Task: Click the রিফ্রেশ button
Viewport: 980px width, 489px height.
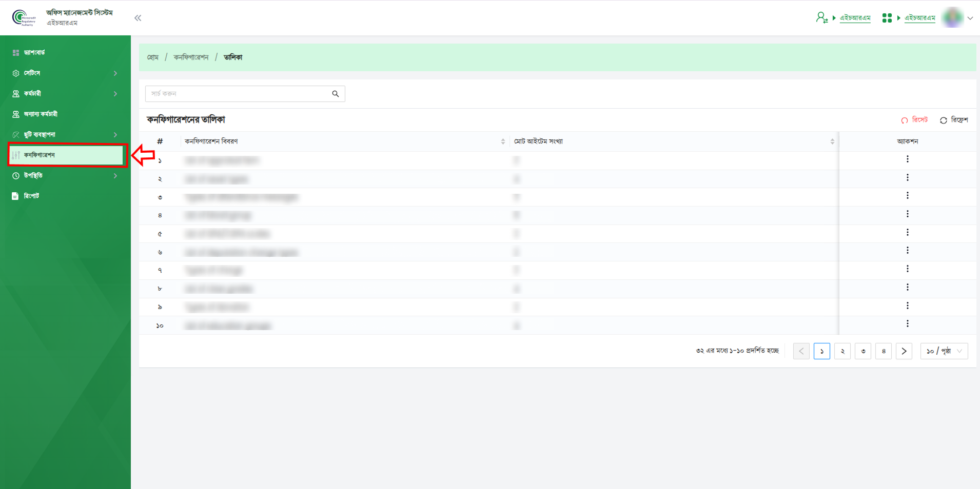Action: (954, 120)
